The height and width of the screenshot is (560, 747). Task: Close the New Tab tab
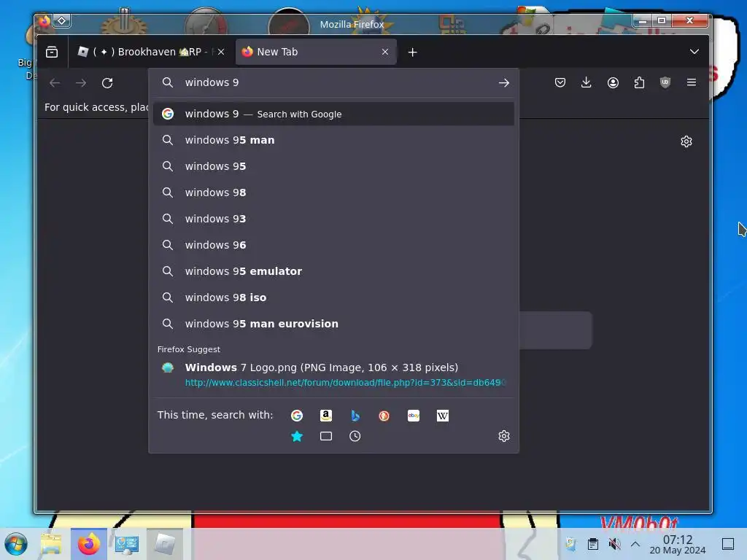(385, 52)
